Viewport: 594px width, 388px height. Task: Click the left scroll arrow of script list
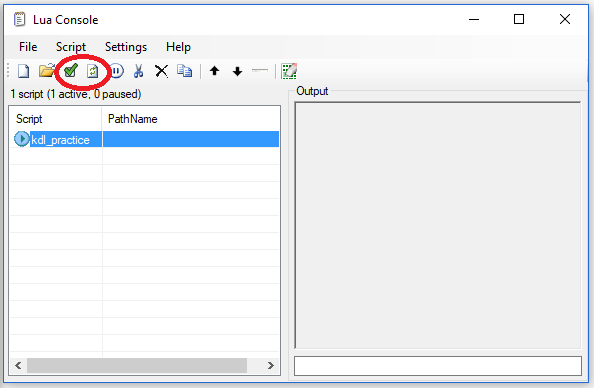18,365
